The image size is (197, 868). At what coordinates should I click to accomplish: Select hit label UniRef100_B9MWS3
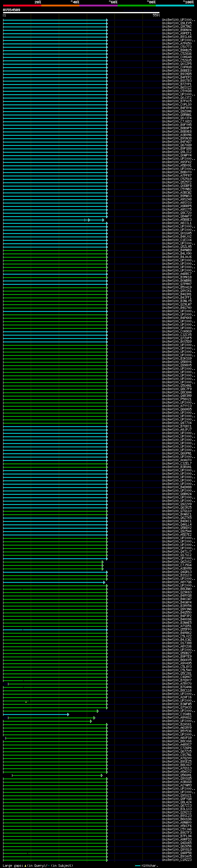click(176, 196)
